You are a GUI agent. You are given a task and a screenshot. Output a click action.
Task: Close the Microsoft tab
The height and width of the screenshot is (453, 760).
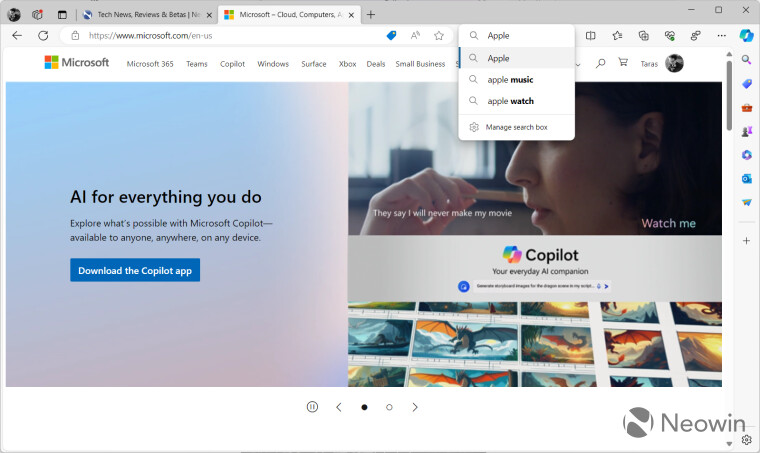coord(351,15)
